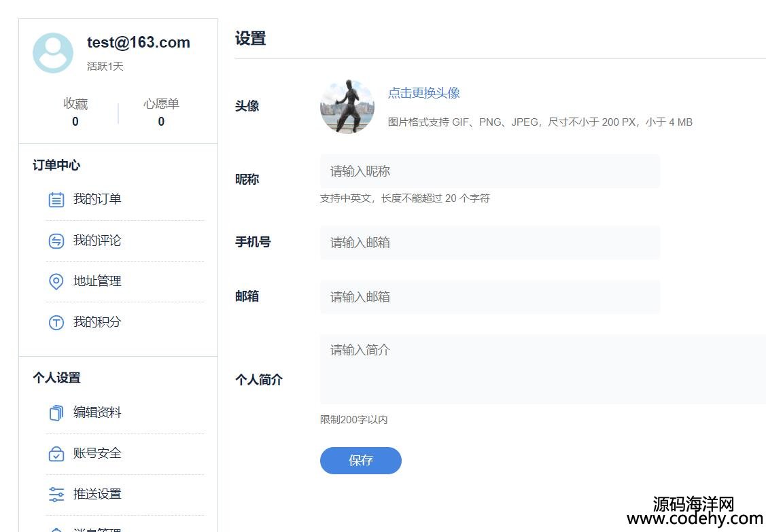Click the default user avatar icon
Viewport: 766px width, 532px height.
[x=53, y=53]
